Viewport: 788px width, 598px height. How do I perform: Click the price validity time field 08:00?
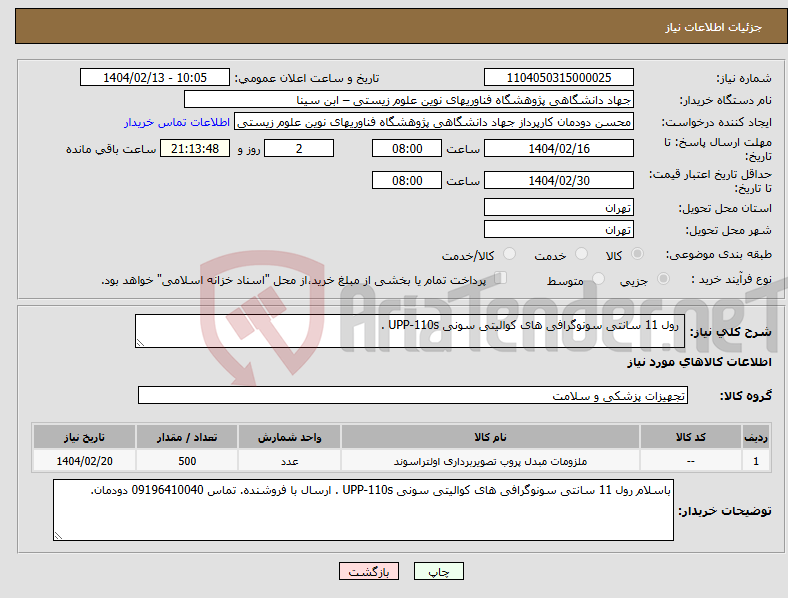(x=407, y=180)
